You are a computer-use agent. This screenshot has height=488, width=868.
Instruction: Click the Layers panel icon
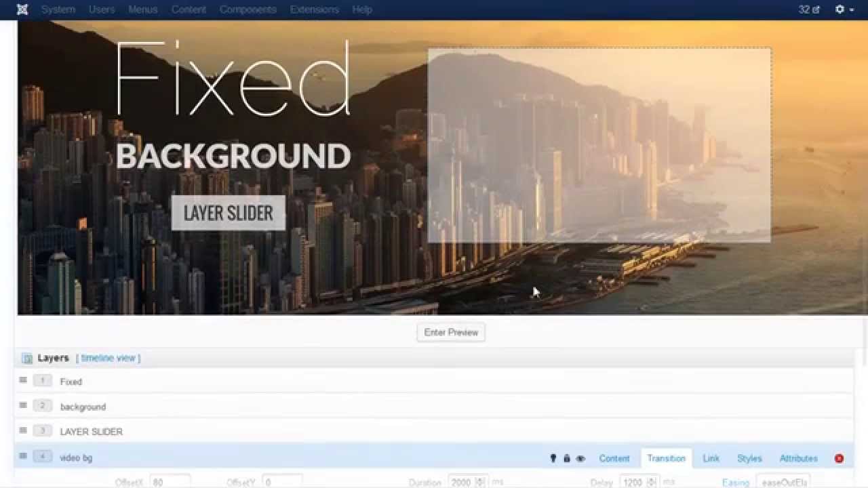click(x=27, y=359)
